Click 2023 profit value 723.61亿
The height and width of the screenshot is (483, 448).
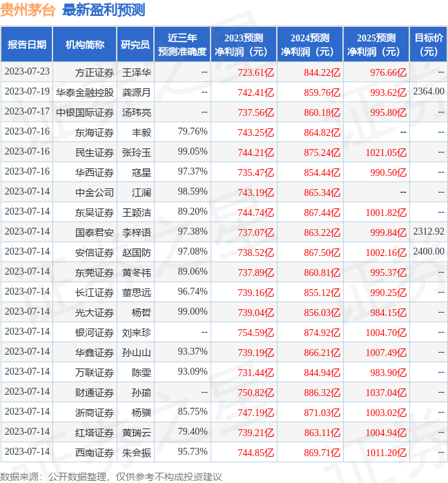click(255, 72)
